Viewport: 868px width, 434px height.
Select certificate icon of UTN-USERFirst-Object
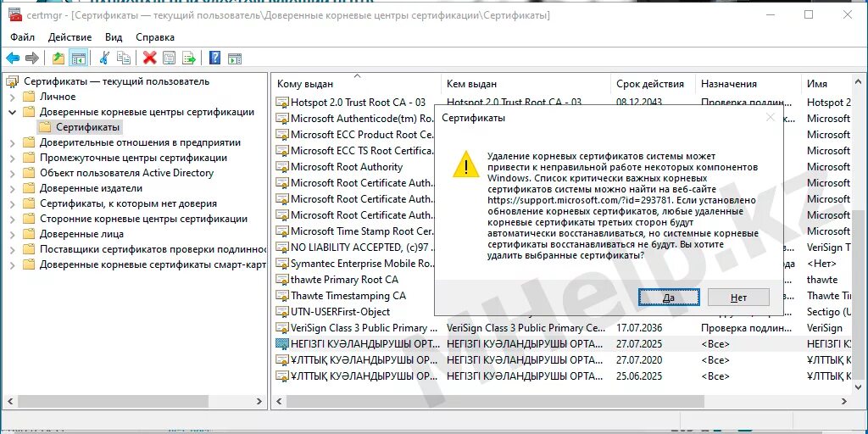pos(282,312)
